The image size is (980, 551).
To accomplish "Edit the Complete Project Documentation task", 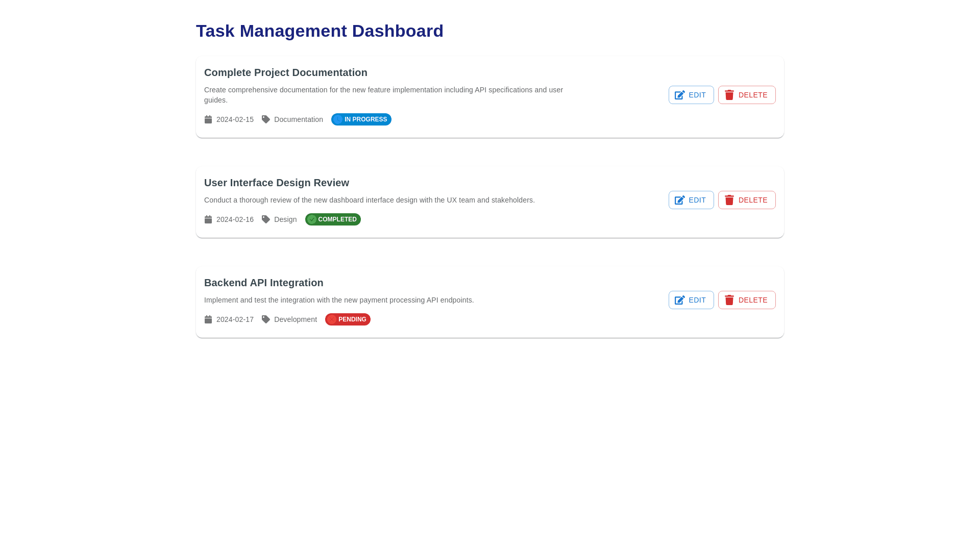I will tap(691, 95).
